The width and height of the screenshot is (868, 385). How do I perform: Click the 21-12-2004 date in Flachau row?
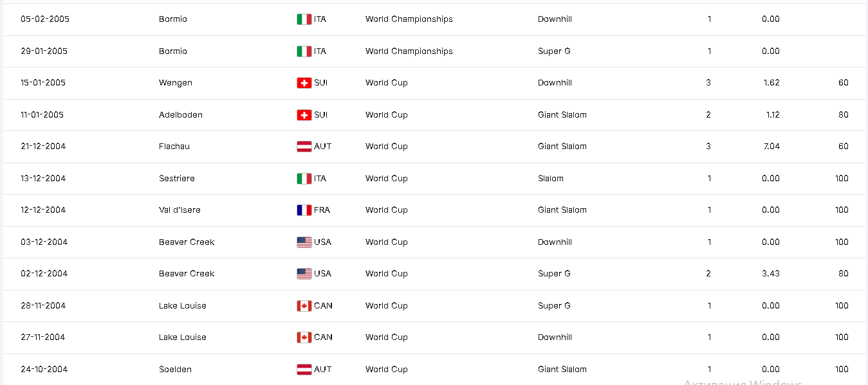[43, 147]
